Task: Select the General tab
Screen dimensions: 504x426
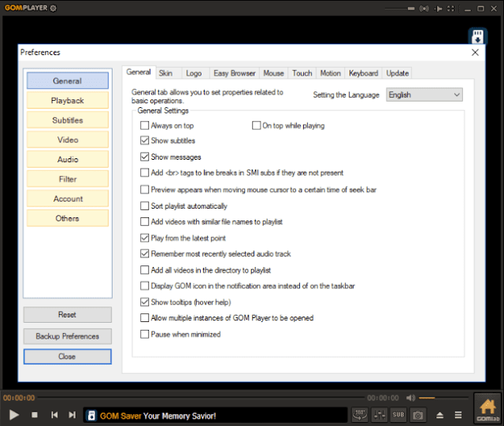Action: (139, 72)
